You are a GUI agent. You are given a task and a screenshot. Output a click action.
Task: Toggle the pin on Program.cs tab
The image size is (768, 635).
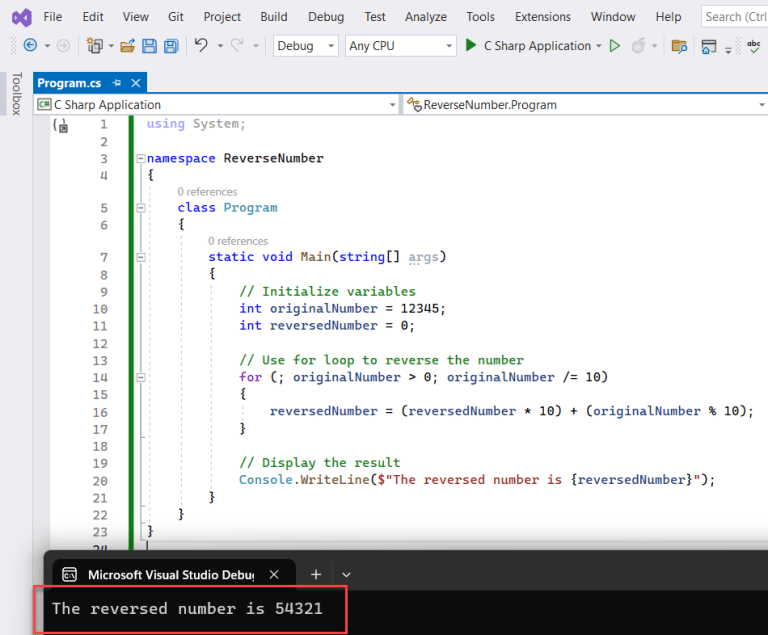(x=117, y=83)
